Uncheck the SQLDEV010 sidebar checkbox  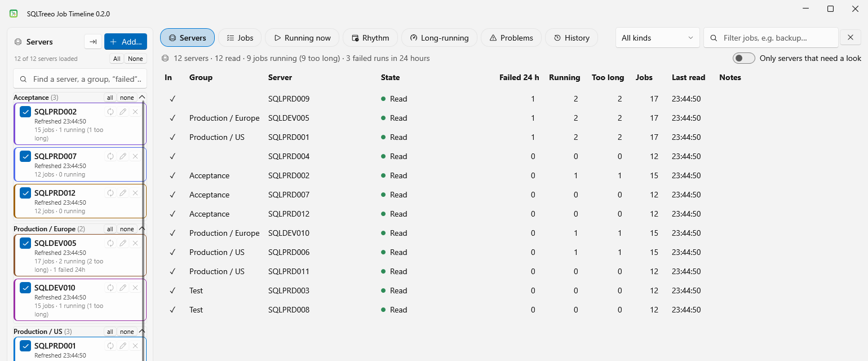(x=25, y=288)
